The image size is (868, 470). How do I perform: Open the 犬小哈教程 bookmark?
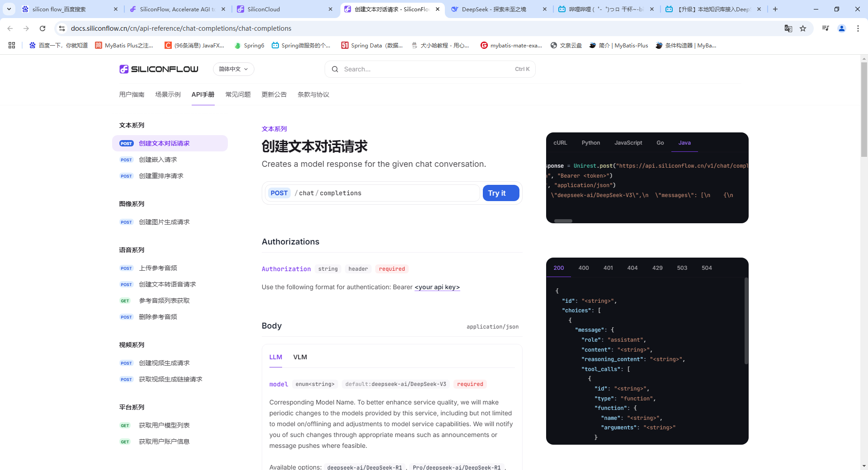pos(440,45)
